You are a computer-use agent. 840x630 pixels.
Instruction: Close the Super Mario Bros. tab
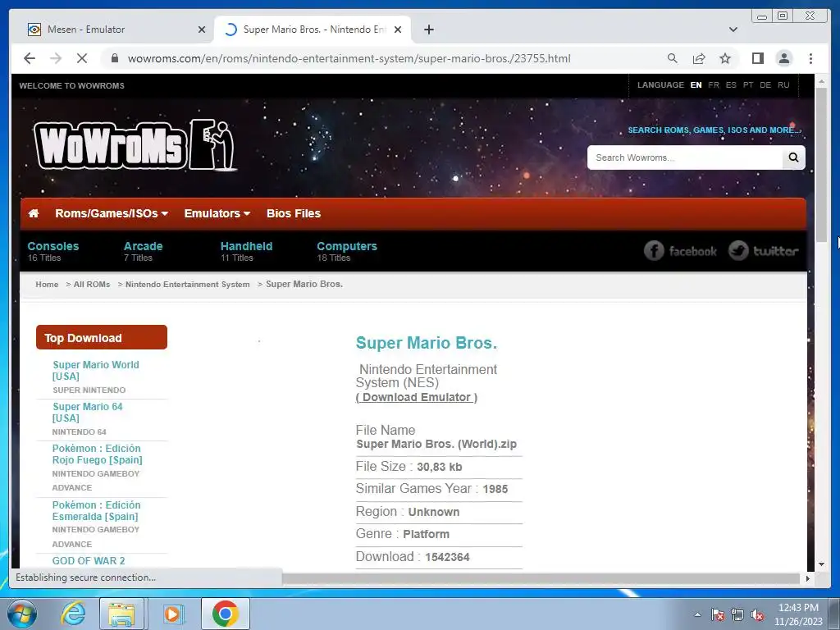(398, 30)
